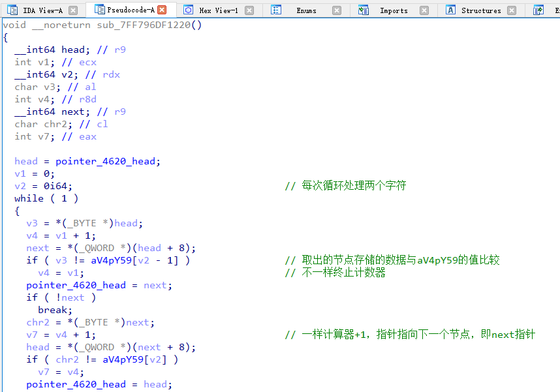Click the Pseudocode-A tab icon
The height and width of the screenshot is (392, 560).
pos(100,10)
